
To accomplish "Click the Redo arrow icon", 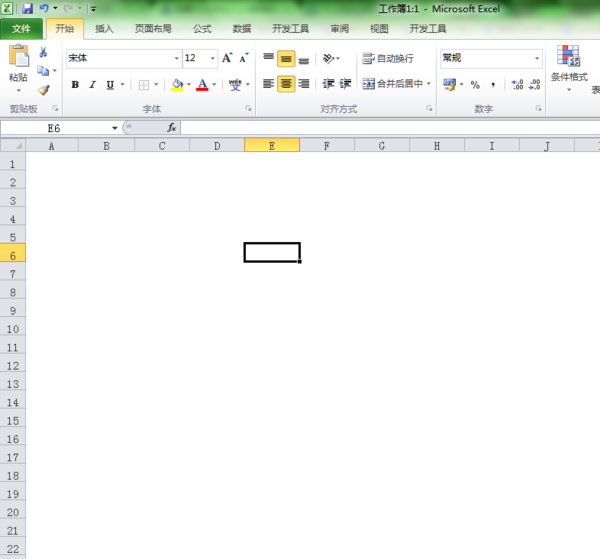I will tap(68, 8).
